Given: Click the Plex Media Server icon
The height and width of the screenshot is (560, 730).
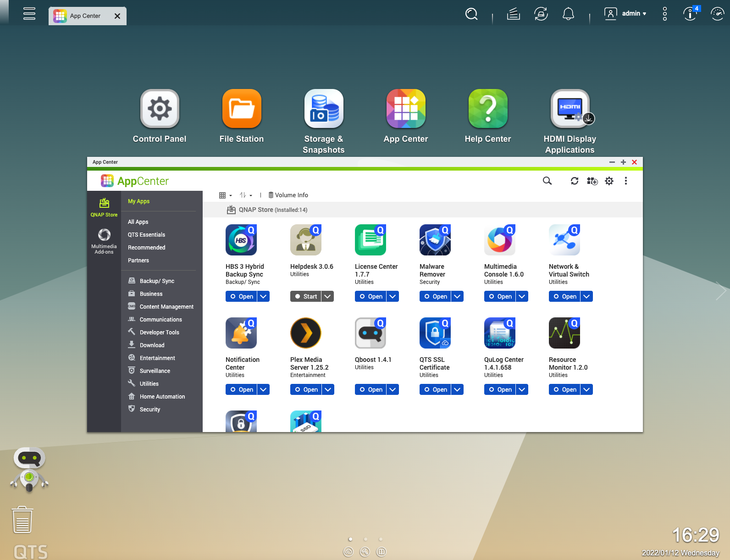Looking at the screenshot, I should tap(306, 333).
